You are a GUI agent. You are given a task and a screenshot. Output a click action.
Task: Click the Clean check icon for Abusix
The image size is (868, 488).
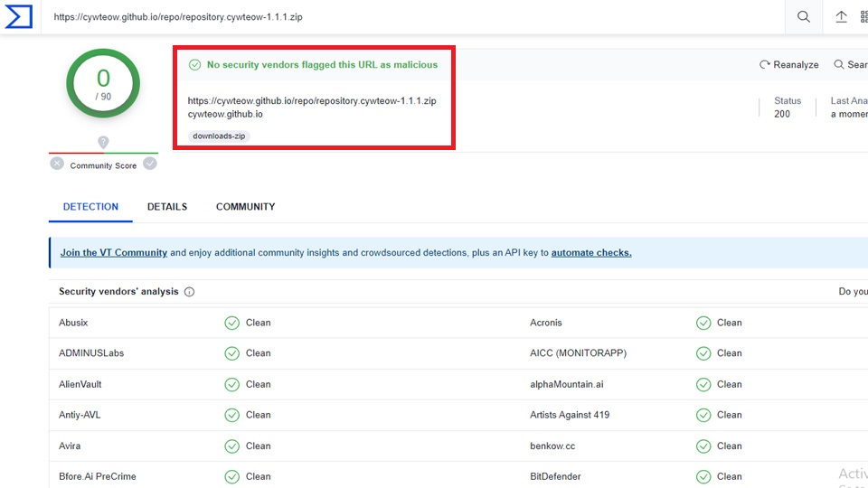[232, 324]
